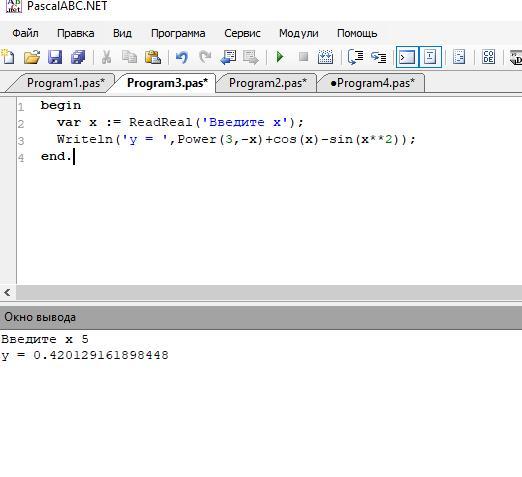Switch to the Program1.pas tab

click(66, 83)
